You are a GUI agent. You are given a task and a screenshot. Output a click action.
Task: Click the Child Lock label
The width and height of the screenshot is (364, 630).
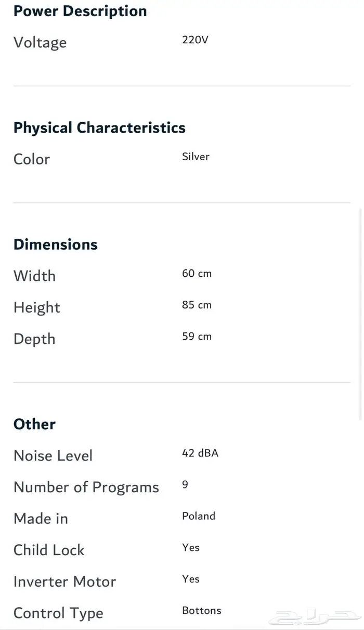tap(49, 550)
